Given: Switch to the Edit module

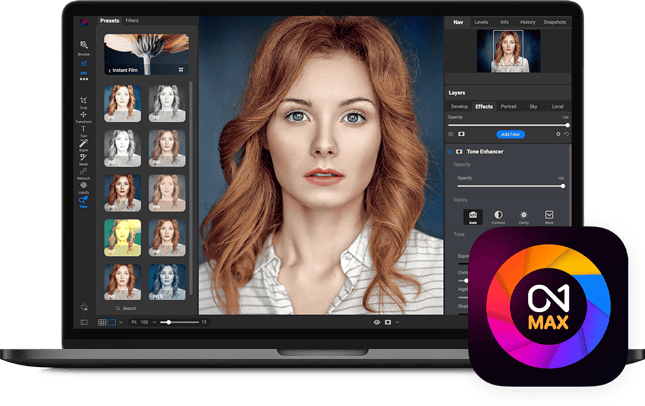Looking at the screenshot, I should pos(84,67).
